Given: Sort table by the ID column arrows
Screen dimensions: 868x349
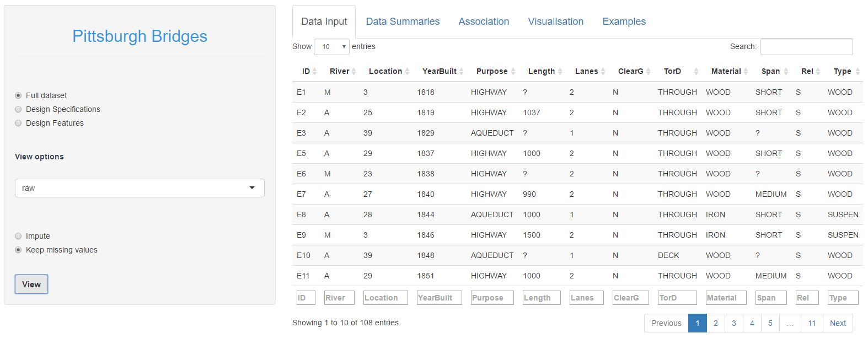Looking at the screenshot, I should pyautogui.click(x=314, y=72).
